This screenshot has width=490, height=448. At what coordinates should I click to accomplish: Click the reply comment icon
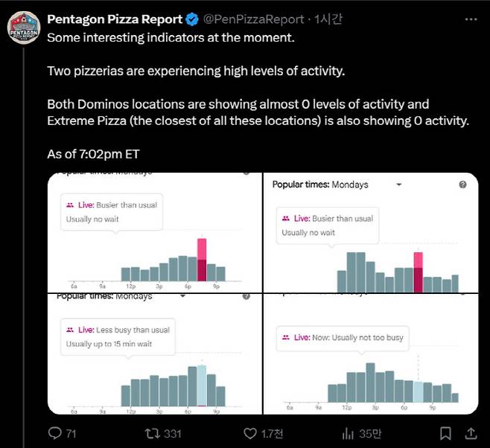click(54, 432)
